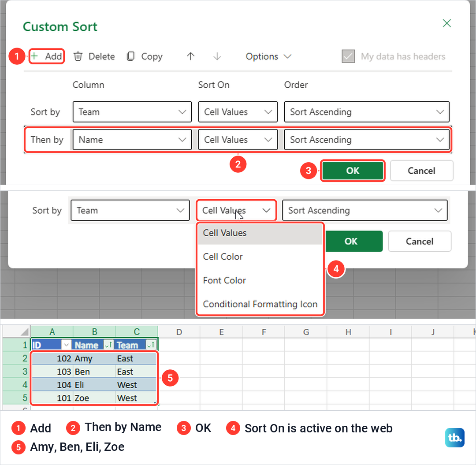Viewport: 476px width, 465px height.
Task: Click the Copy level icon
Action: coord(130,56)
